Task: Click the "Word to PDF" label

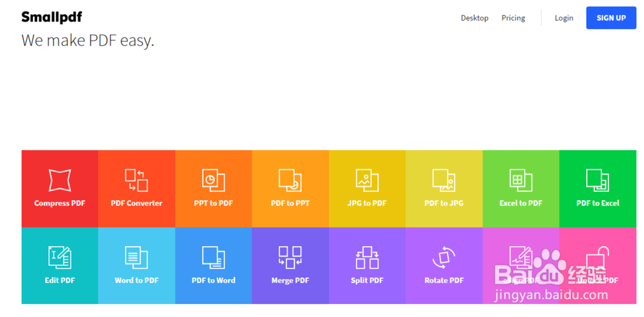Action: pos(137,280)
